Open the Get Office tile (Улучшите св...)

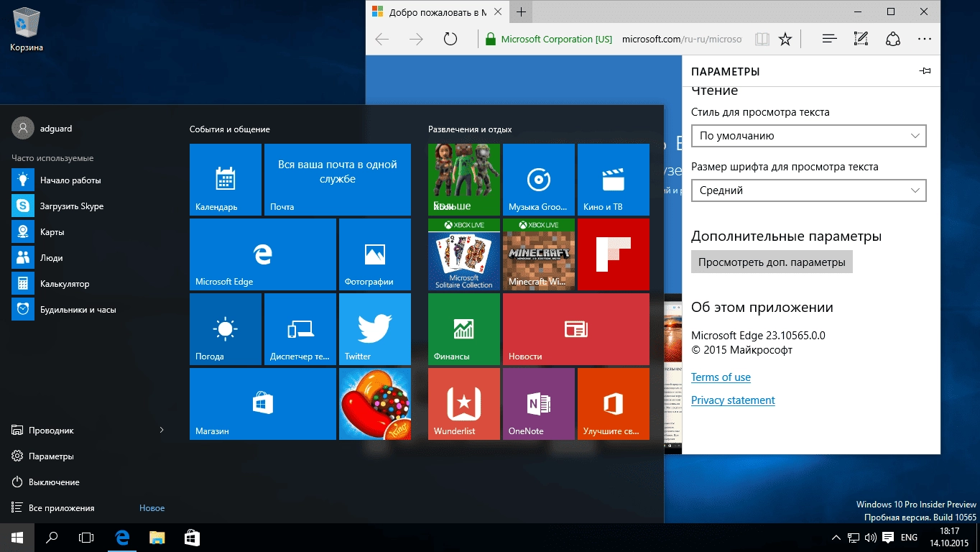(x=614, y=404)
